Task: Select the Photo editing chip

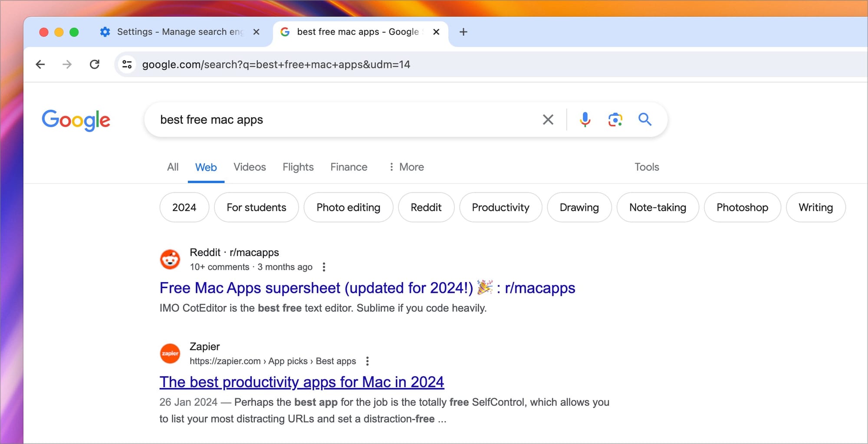Action: [349, 207]
